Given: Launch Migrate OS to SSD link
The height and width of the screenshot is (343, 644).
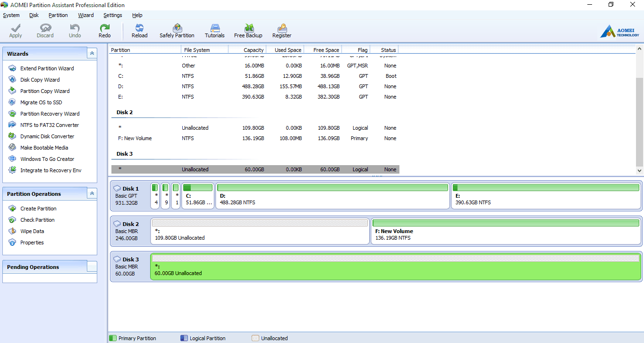Looking at the screenshot, I should 41,102.
